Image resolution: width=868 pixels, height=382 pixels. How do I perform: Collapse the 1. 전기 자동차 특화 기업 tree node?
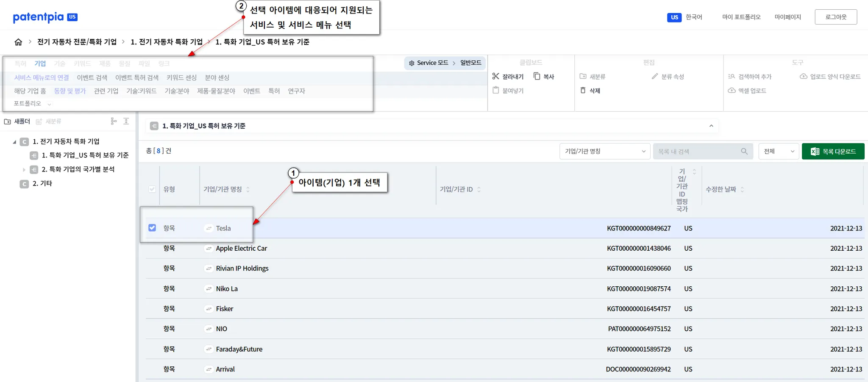(x=15, y=142)
